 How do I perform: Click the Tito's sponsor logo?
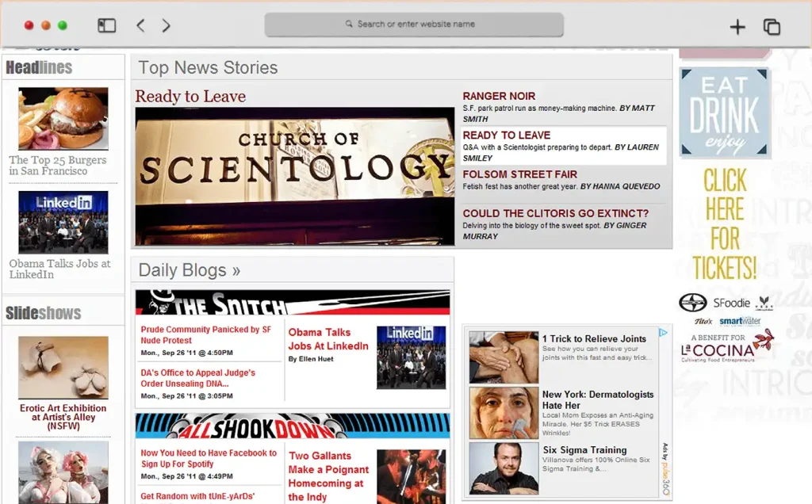[703, 321]
